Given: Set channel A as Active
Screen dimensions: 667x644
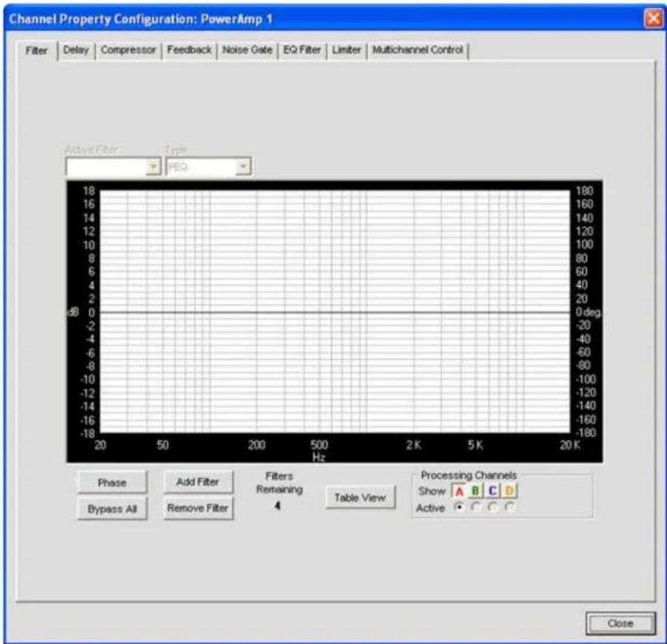Looking at the screenshot, I should [459, 507].
